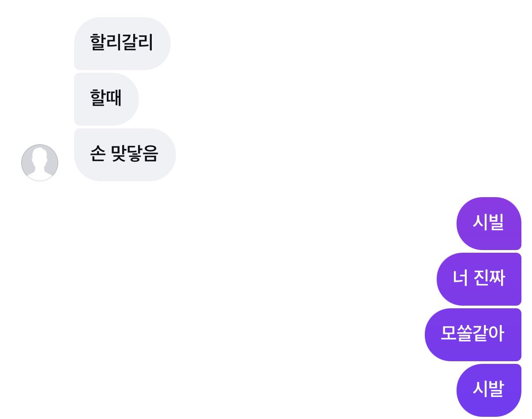
Task: Click the top gray chat bubble
Action: (122, 44)
